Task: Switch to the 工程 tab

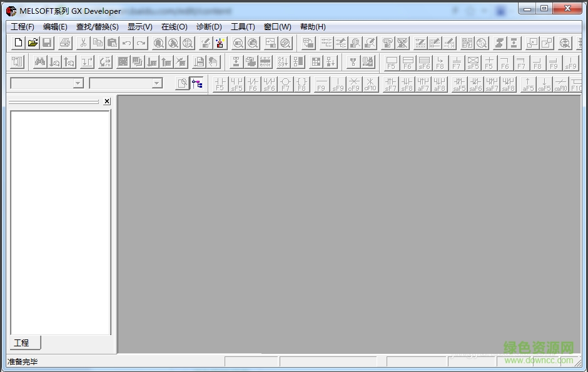Action: 23,343
